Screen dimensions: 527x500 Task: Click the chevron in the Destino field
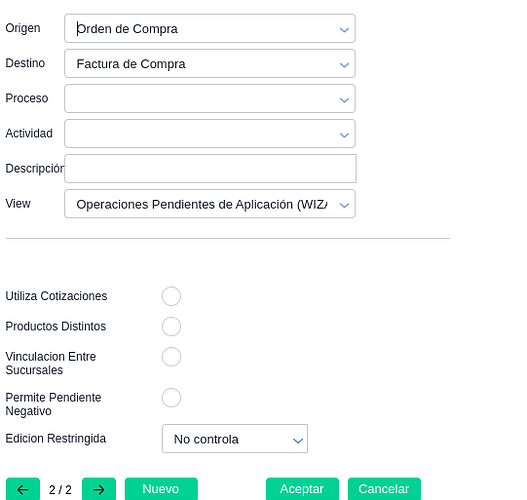344,65
